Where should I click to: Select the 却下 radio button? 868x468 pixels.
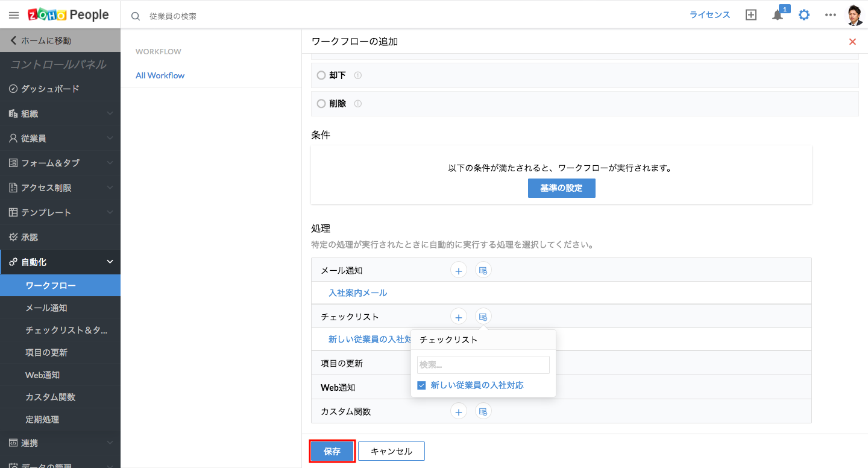pos(321,75)
